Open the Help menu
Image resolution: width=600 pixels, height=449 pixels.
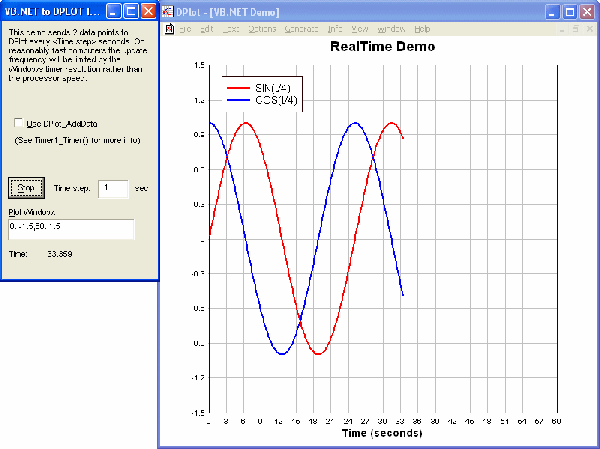tap(422, 30)
